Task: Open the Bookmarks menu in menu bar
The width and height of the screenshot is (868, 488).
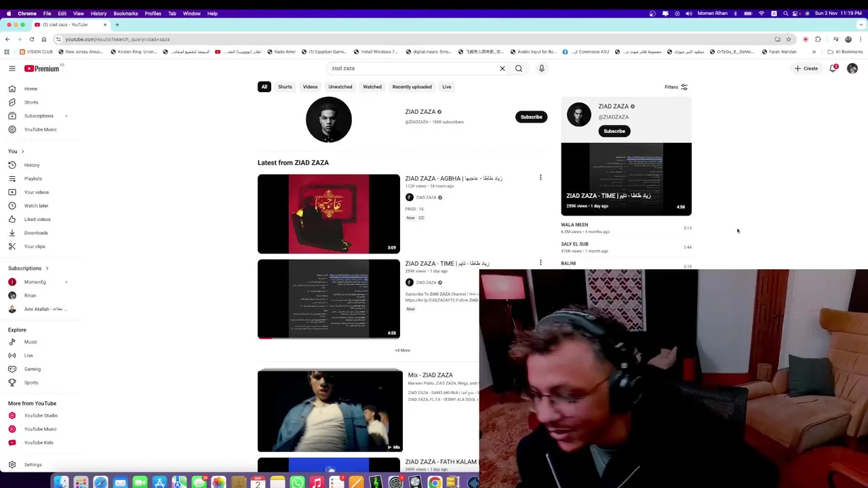Action: (125, 14)
